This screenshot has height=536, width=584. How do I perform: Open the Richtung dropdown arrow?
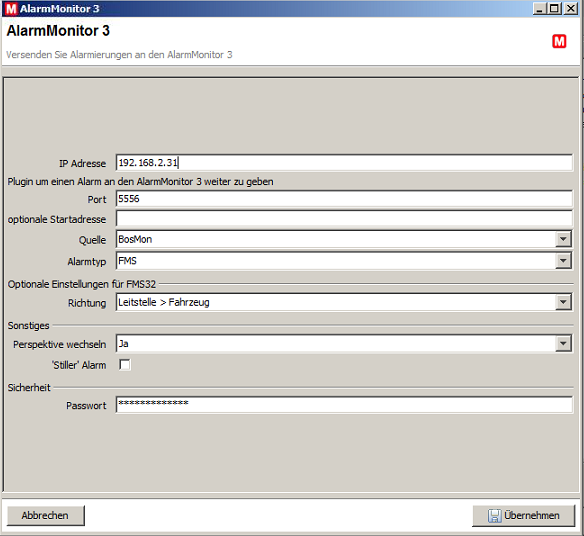coord(563,302)
